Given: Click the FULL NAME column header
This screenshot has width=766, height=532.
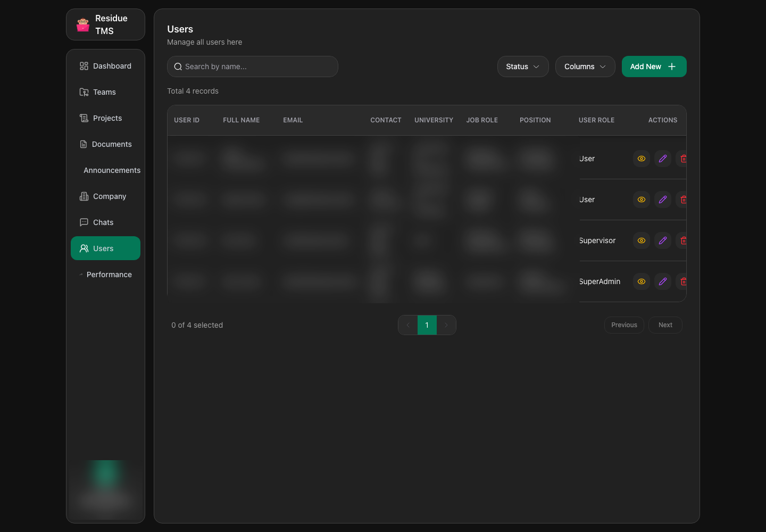Looking at the screenshot, I should point(242,120).
